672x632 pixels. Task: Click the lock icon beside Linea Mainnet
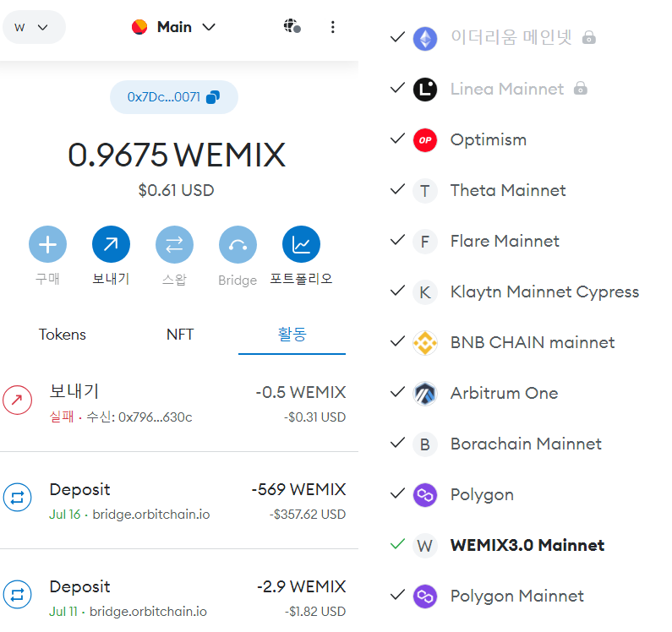580,88
